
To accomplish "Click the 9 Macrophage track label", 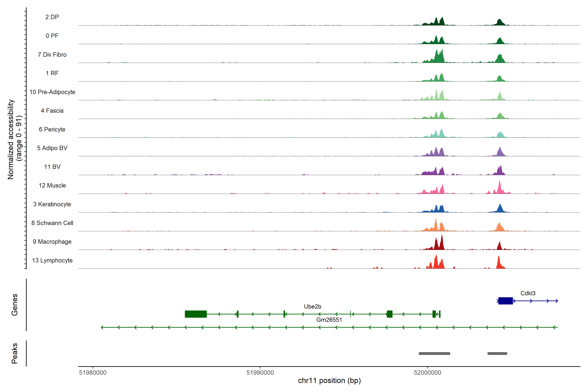I will pos(52,242).
